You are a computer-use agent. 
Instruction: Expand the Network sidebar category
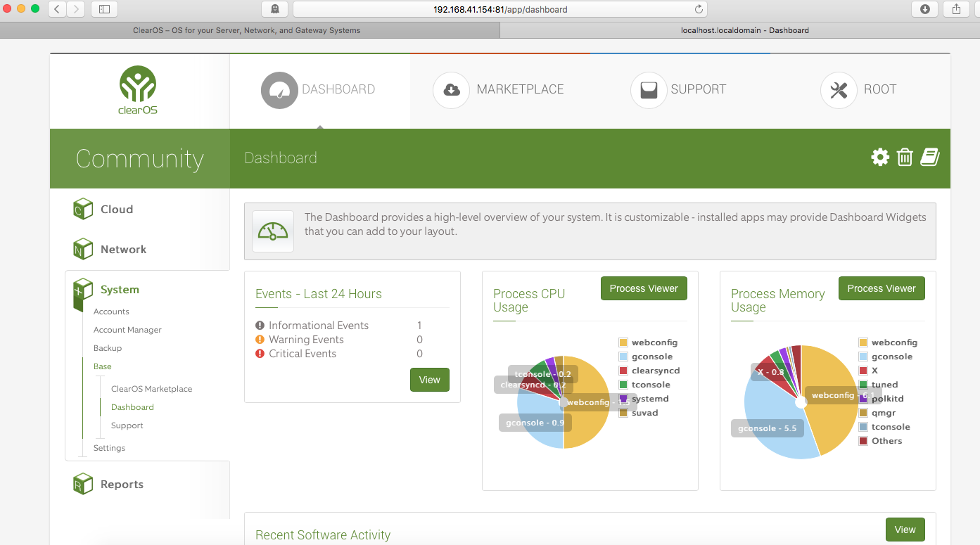(124, 249)
